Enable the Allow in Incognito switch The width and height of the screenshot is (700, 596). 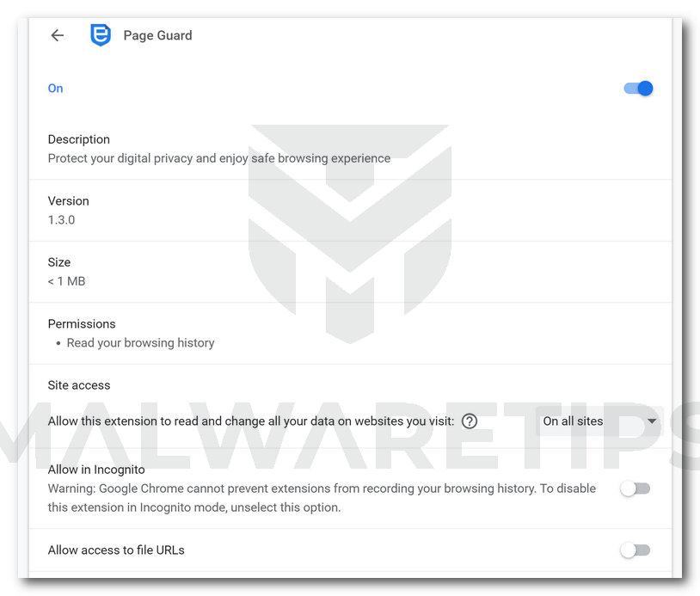pyautogui.click(x=636, y=488)
